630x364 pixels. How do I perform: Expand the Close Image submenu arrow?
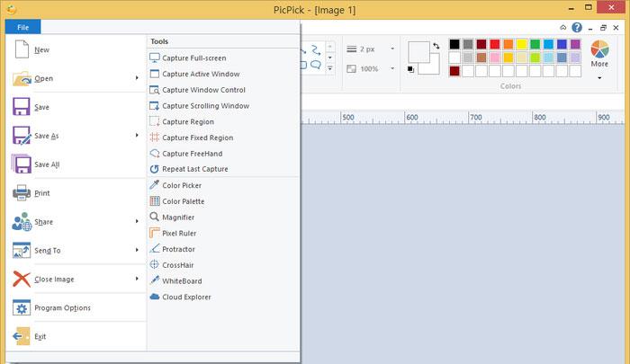[137, 279]
